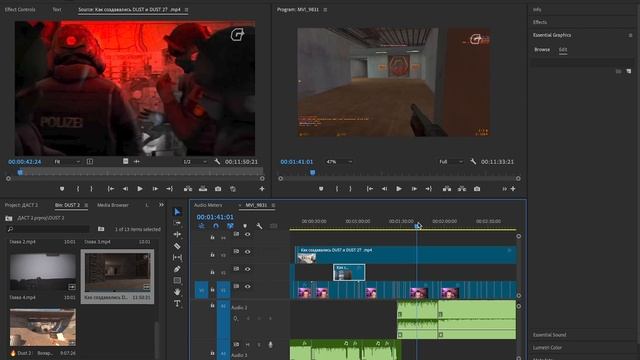Show more Program monitor buttons overflow
This screenshot has width=640, height=360.
pyautogui.click(x=504, y=189)
